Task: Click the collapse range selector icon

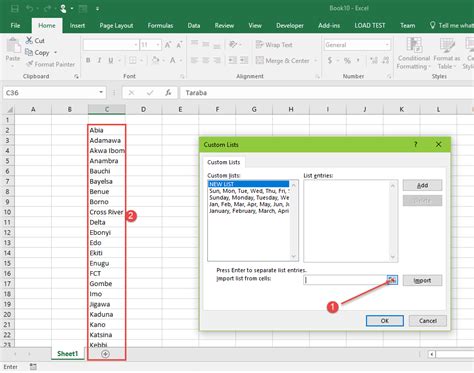Action: pos(392,280)
